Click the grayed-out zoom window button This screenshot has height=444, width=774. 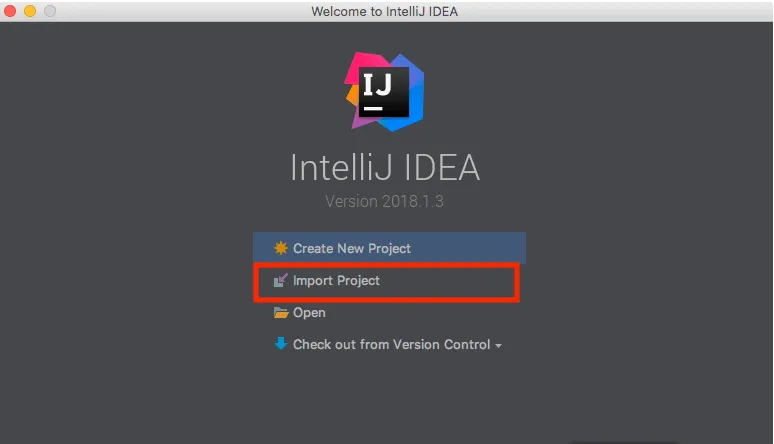click(50, 11)
